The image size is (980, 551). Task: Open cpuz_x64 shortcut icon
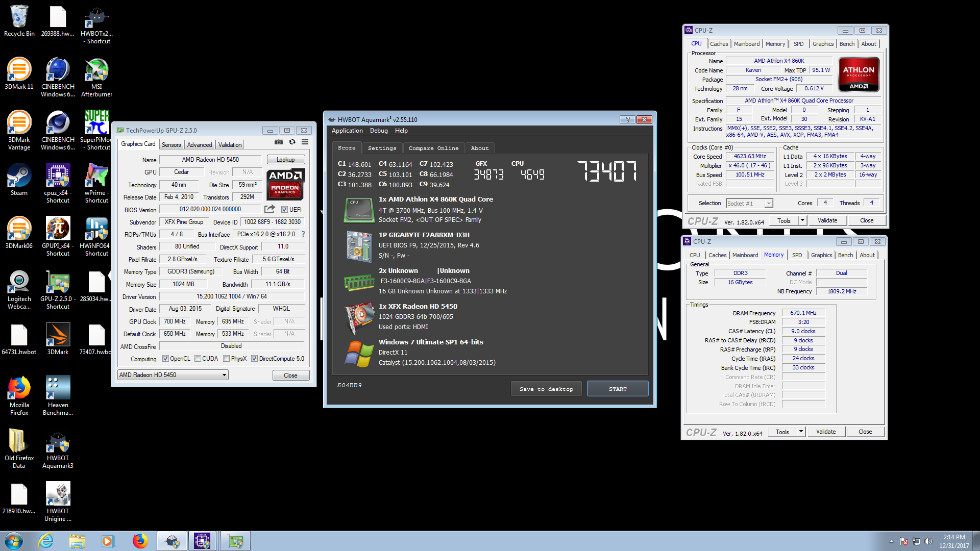[58, 184]
